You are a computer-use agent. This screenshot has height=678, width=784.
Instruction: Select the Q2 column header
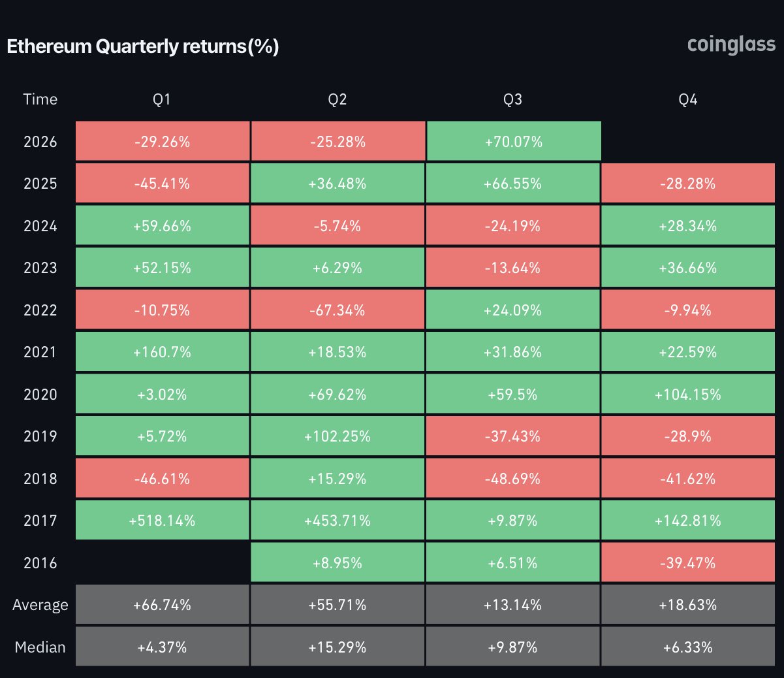click(x=337, y=99)
